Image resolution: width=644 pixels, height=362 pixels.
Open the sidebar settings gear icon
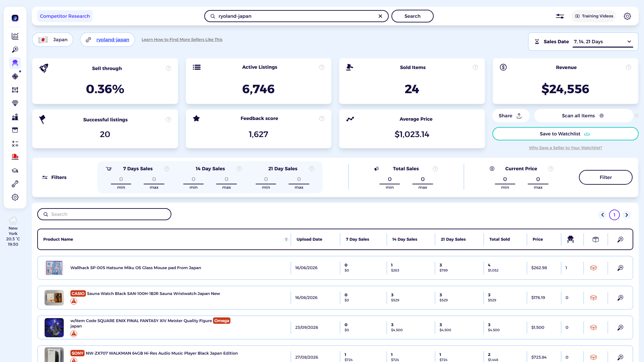tap(15, 197)
